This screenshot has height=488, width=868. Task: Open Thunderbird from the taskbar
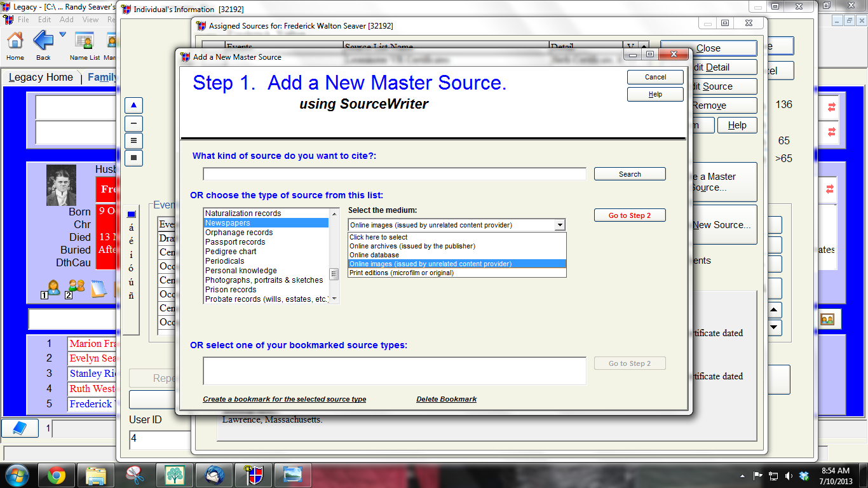(214, 475)
